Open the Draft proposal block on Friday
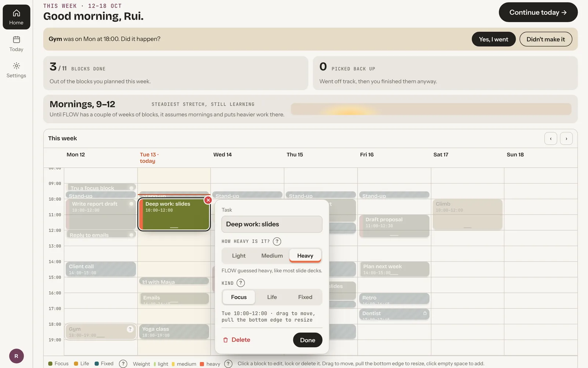 click(x=394, y=226)
